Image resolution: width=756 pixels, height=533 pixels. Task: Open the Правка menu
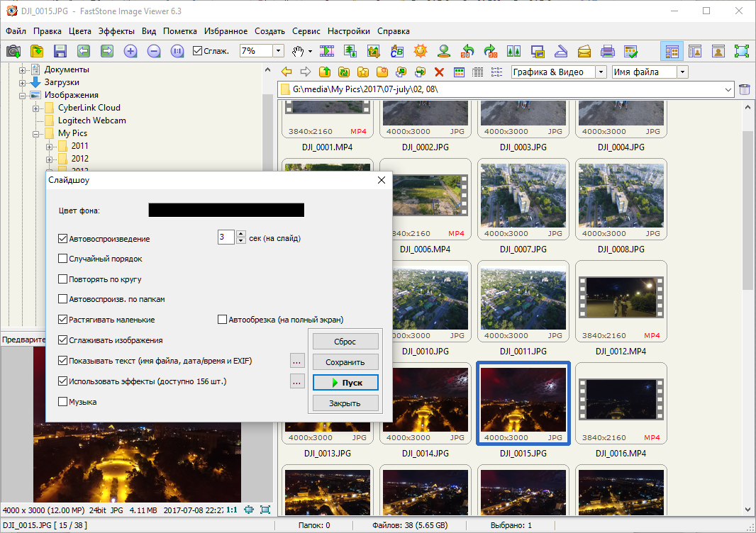coord(48,31)
